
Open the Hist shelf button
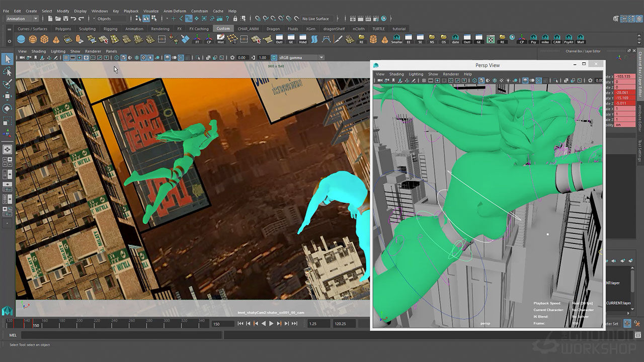tap(220, 39)
